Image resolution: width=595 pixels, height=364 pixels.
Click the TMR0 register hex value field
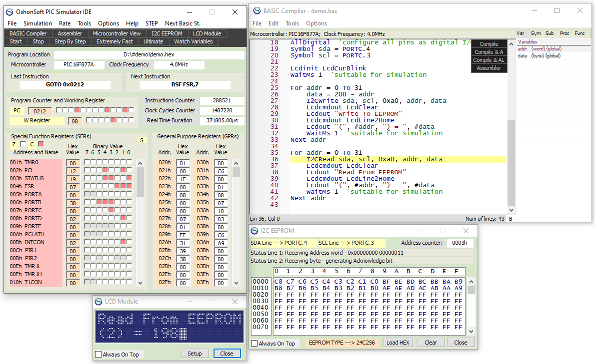73,163
